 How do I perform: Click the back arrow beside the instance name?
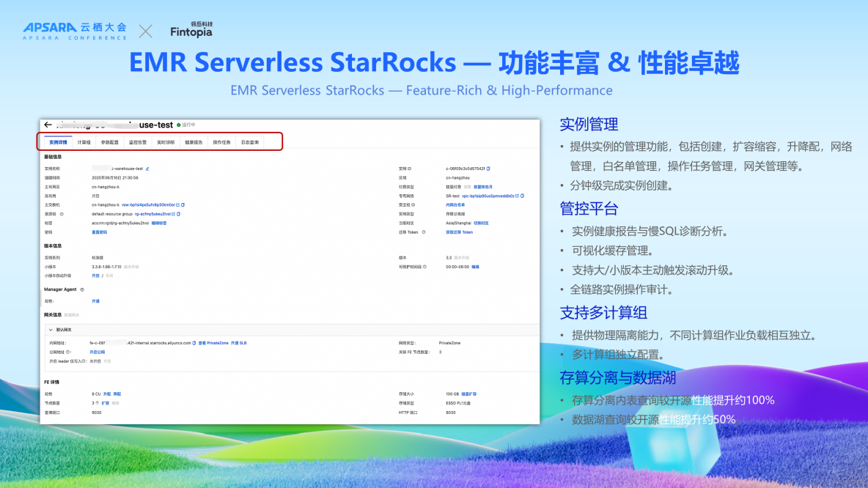pos(48,123)
